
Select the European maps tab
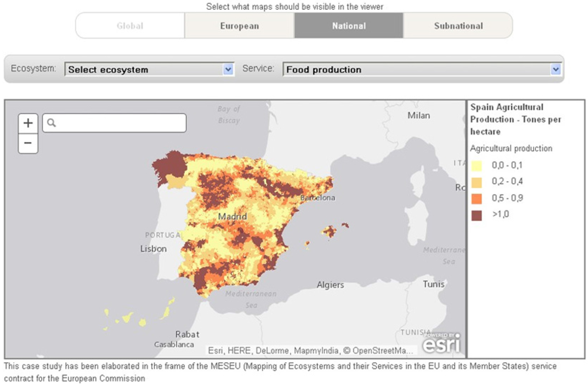pyautogui.click(x=239, y=26)
